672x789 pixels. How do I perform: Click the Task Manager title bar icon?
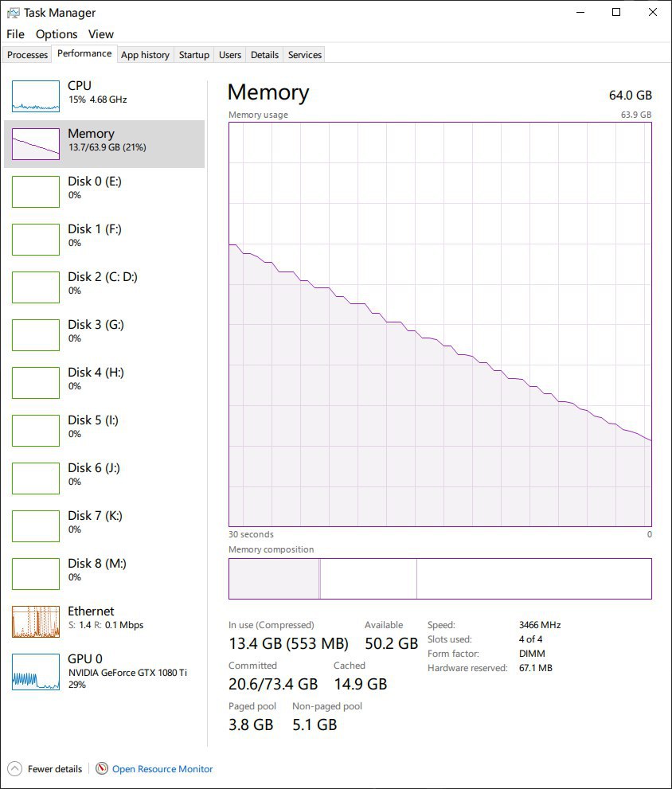click(13, 13)
